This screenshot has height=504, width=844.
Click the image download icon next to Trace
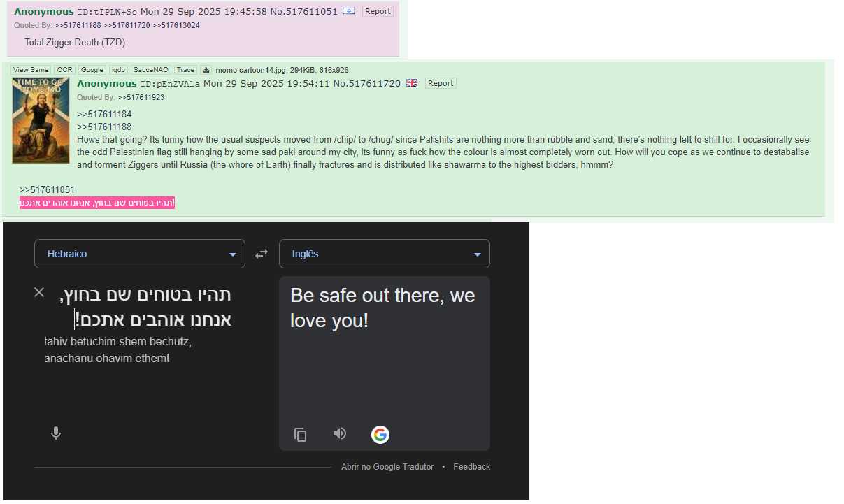pyautogui.click(x=206, y=70)
